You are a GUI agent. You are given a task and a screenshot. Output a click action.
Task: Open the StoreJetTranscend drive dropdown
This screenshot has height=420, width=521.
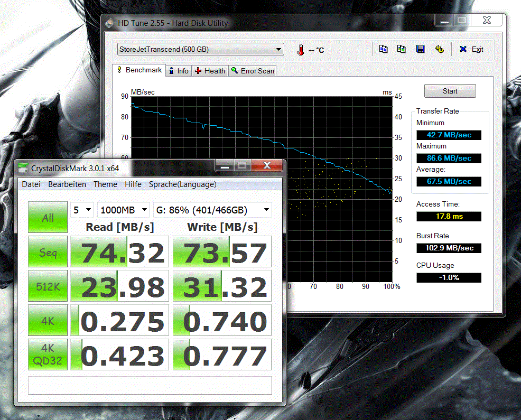point(200,49)
